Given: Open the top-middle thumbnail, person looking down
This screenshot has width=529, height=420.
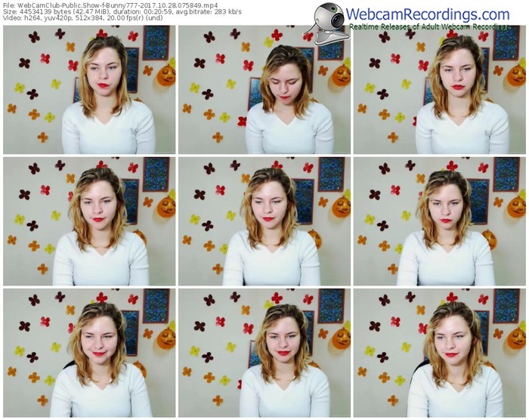Looking at the screenshot, I should click(264, 90).
